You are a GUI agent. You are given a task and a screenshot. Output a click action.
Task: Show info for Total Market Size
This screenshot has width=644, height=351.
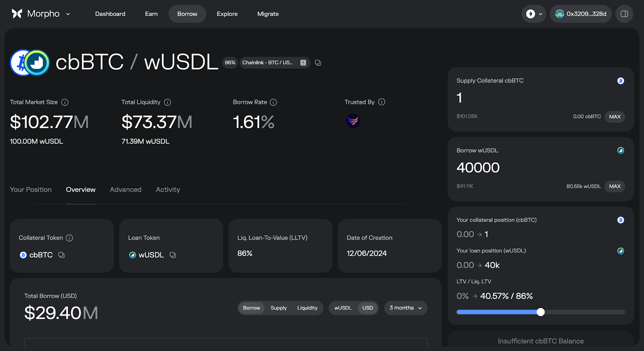pyautogui.click(x=65, y=102)
